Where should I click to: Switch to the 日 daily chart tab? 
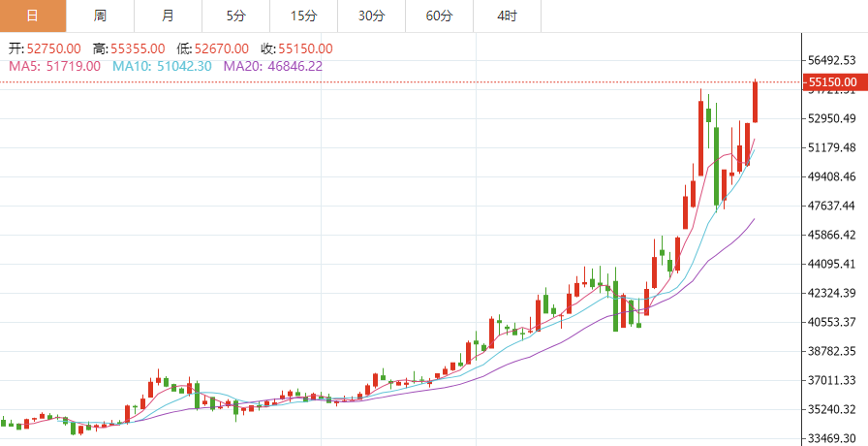click(33, 16)
